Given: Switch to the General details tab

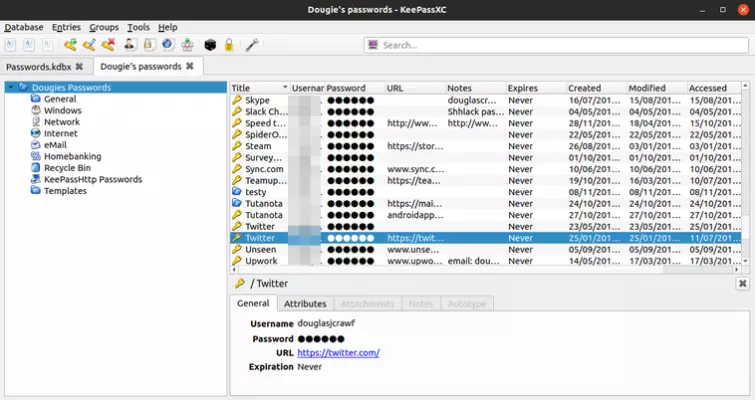Looking at the screenshot, I should pos(253,303).
